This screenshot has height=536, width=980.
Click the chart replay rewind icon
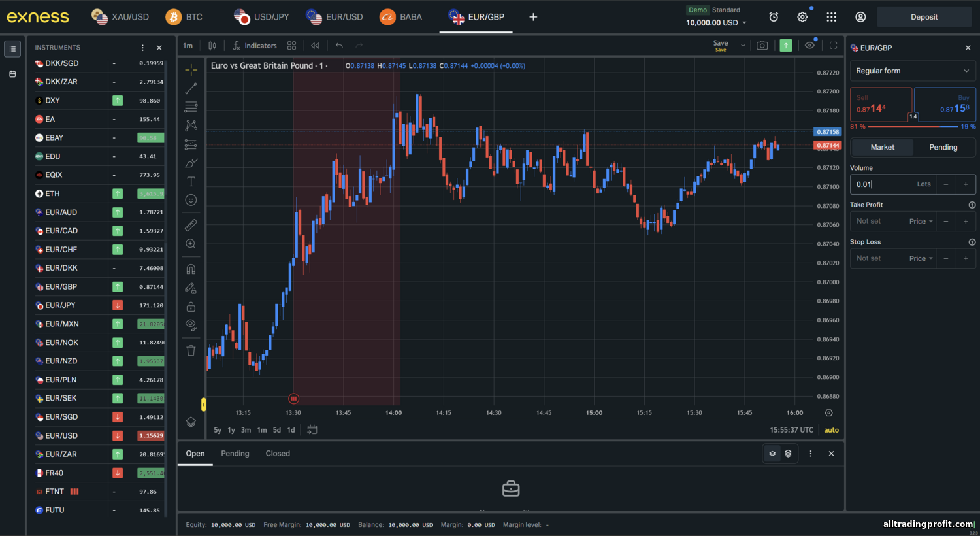(x=315, y=46)
